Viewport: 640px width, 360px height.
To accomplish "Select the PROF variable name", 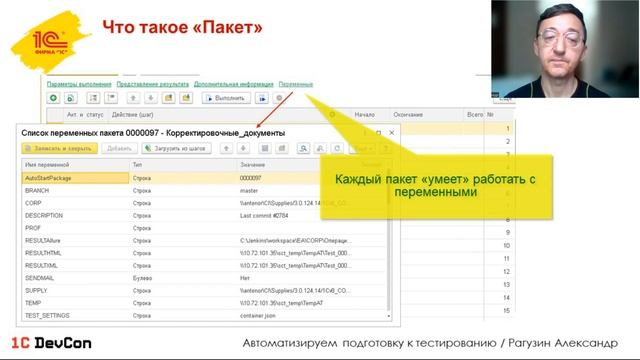I will click(x=33, y=228).
